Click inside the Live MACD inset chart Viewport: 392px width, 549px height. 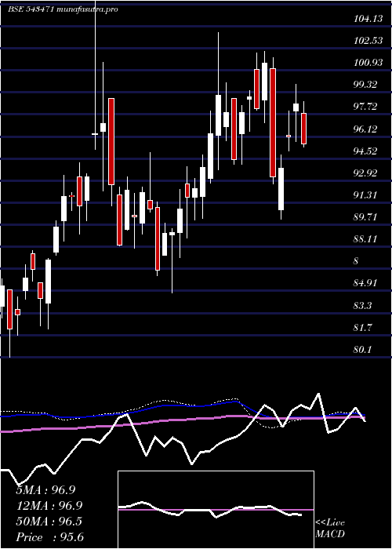pyautogui.click(x=216, y=510)
